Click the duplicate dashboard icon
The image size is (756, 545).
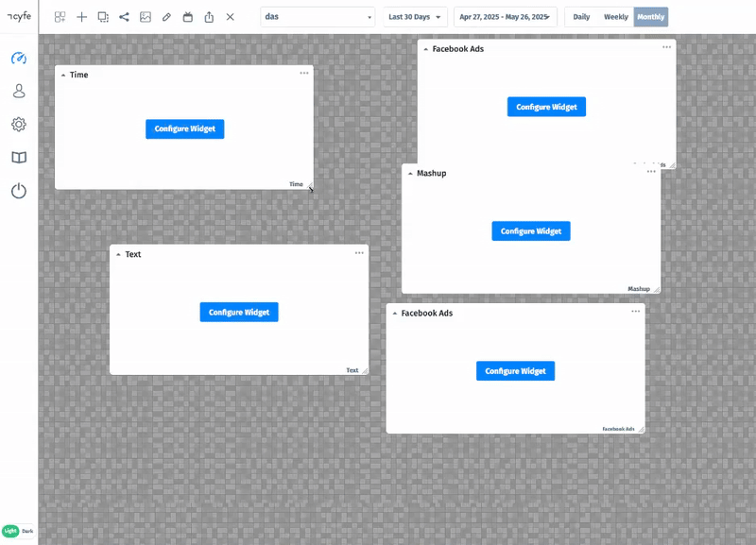pyautogui.click(x=103, y=17)
